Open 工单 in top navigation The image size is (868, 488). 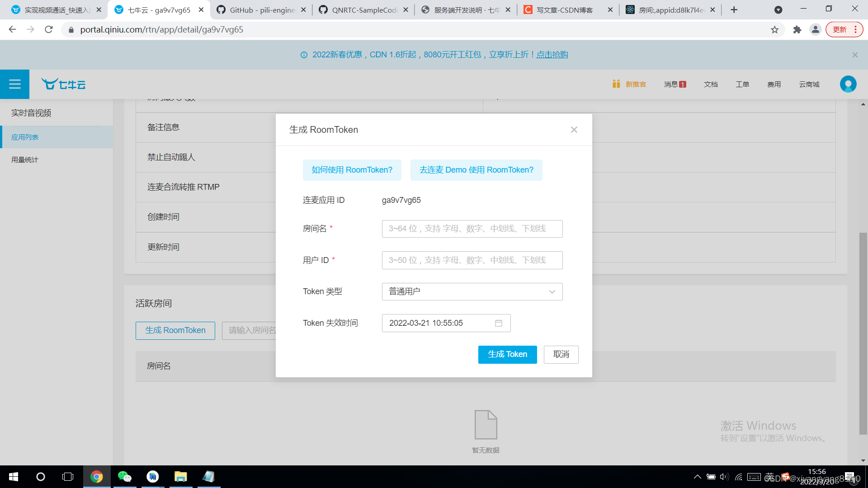[x=742, y=84]
